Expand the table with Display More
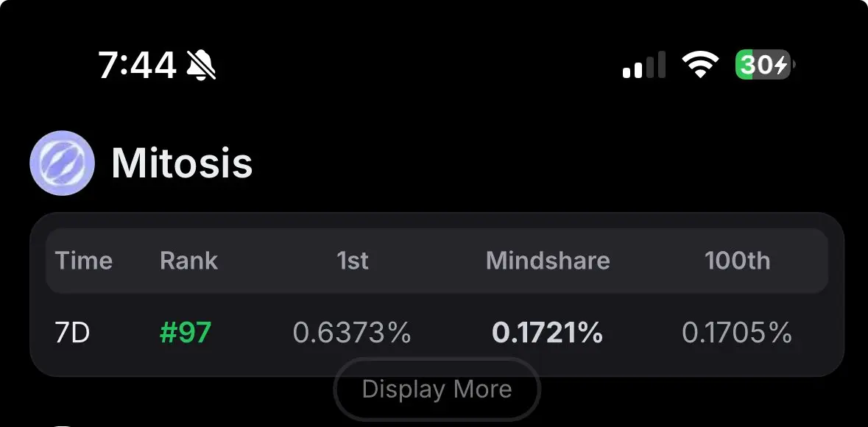This screenshot has height=427, width=868. pos(437,389)
